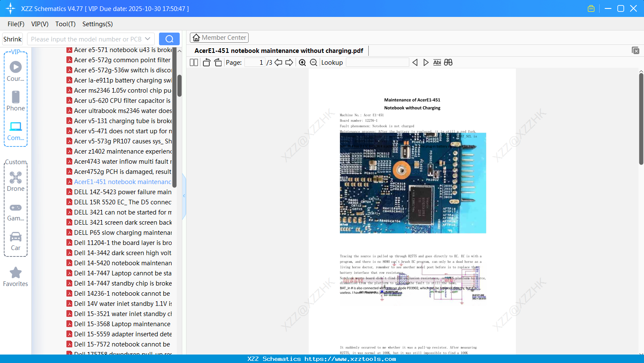
Task: Select the Computer category icon
Action: (x=16, y=130)
